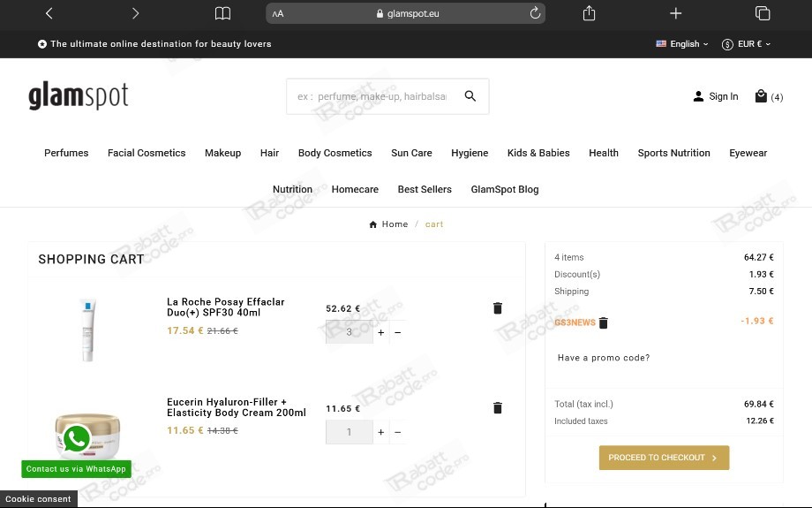Open the Hygiene category
Viewport: 812px width, 508px height.
(x=470, y=153)
